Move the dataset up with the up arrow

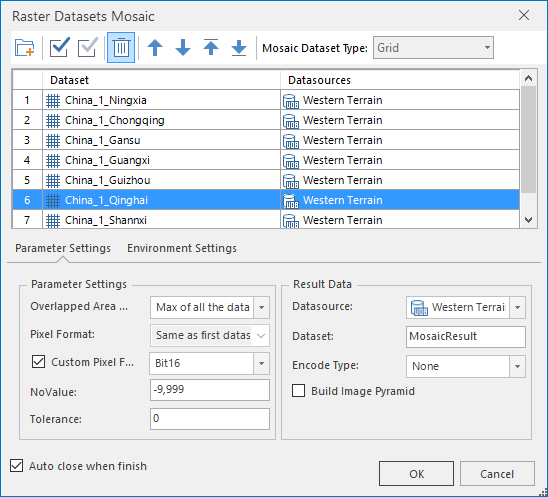[x=155, y=48]
